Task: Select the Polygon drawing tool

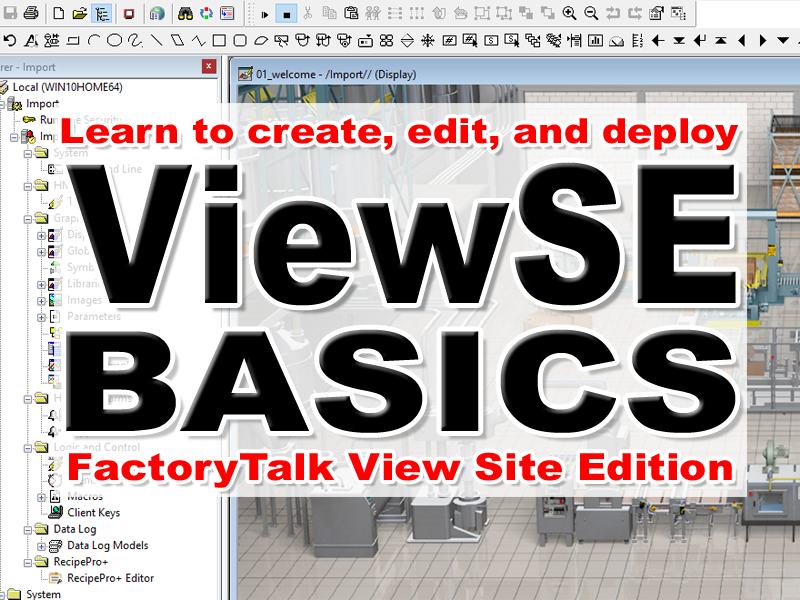Action: [x=178, y=40]
